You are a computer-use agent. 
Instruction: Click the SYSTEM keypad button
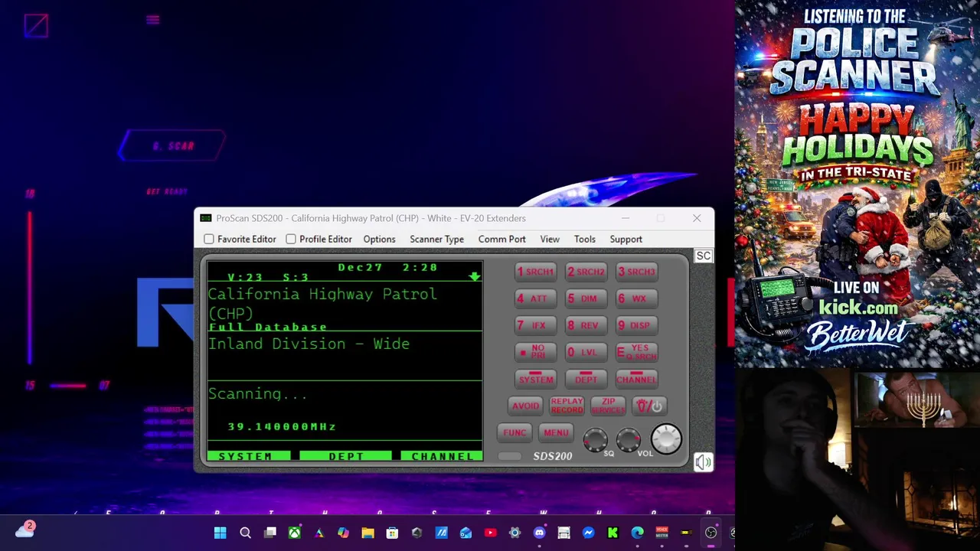(x=535, y=379)
